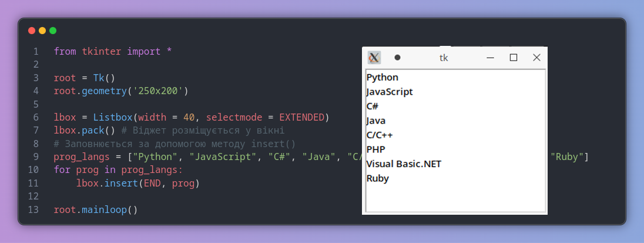Select the C/C++ list item
644x243 pixels.
click(x=379, y=135)
